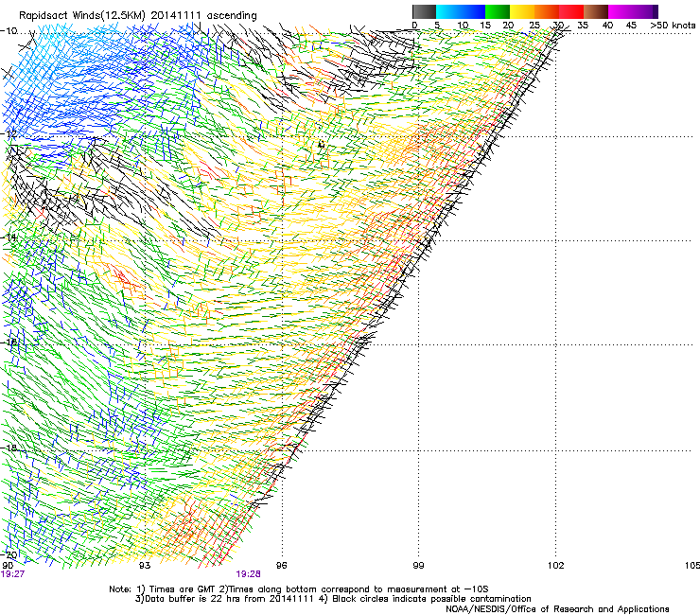
Task: Click the '102' longitude axis label
Action: pyautogui.click(x=555, y=566)
